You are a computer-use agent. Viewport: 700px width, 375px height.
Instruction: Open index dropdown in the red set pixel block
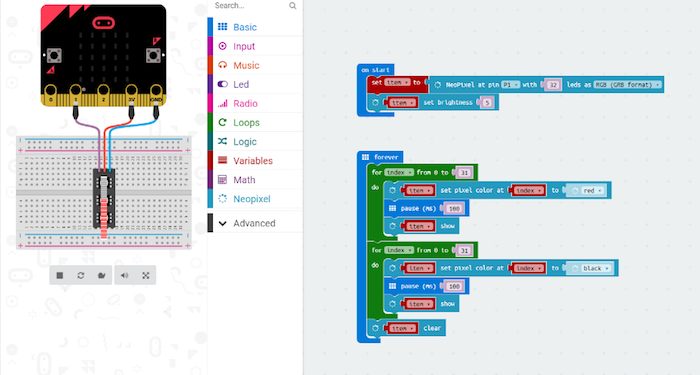coord(528,191)
